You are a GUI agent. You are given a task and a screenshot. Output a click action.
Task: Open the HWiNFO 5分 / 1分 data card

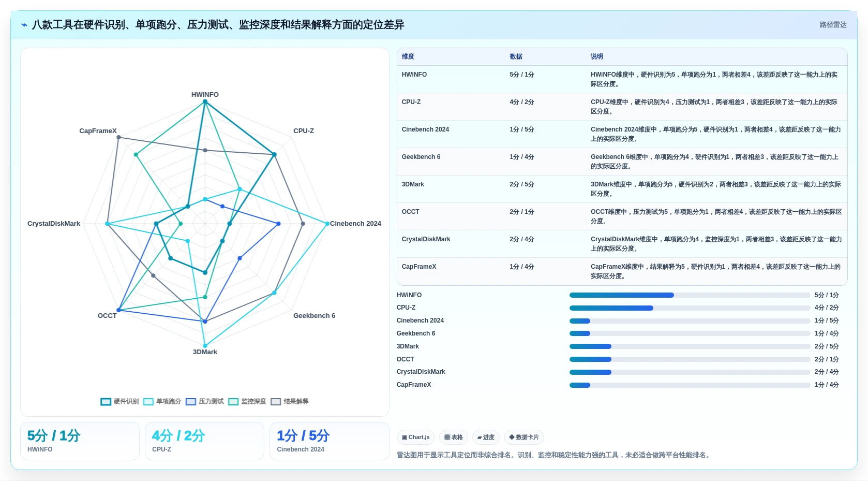tap(80, 441)
